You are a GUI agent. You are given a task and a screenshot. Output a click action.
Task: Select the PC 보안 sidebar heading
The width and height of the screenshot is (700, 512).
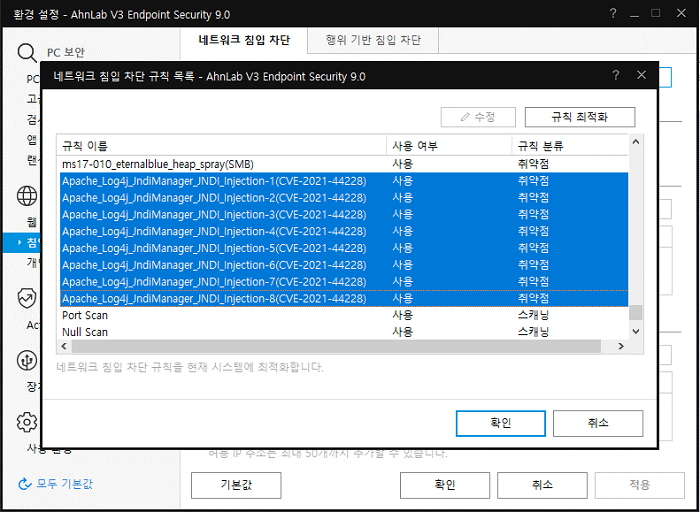click(x=66, y=53)
